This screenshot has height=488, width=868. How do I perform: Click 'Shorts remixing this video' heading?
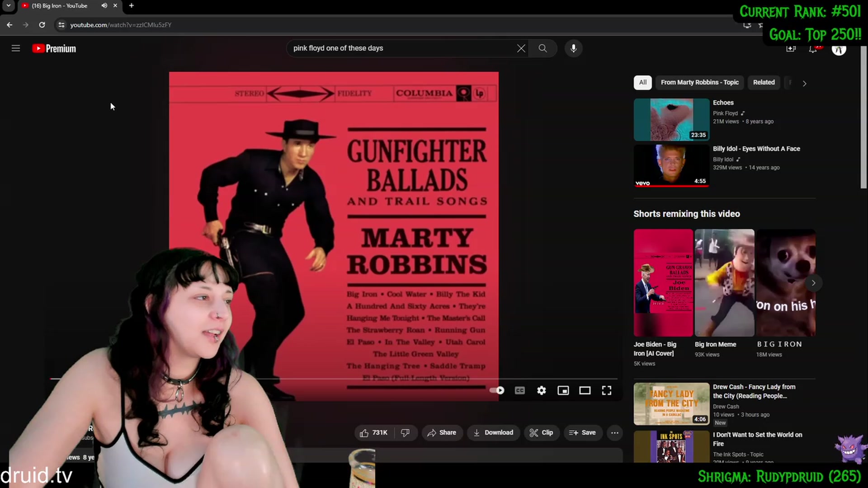click(686, 214)
